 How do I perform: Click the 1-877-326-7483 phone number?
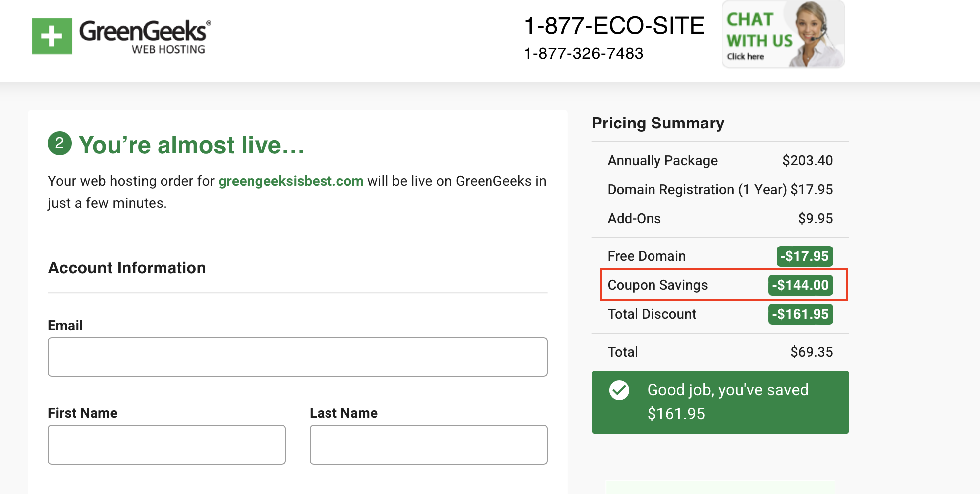coord(584,53)
